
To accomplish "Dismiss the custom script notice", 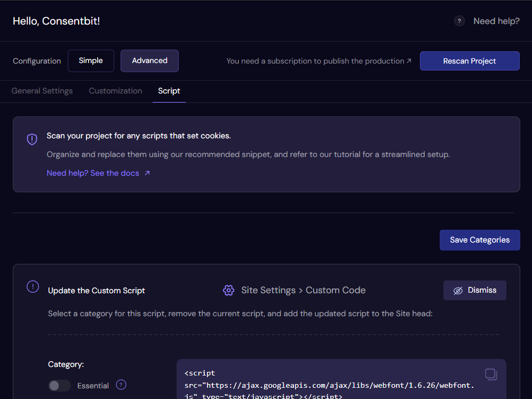I will point(475,291).
